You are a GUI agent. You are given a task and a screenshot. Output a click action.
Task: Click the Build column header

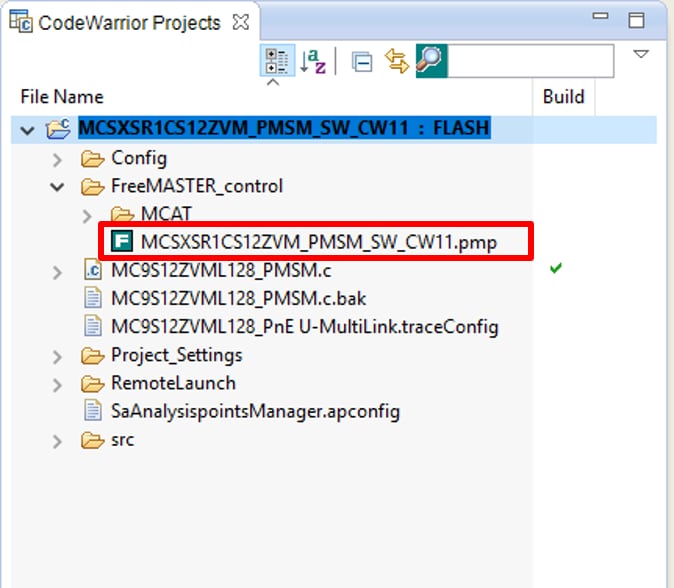point(563,97)
